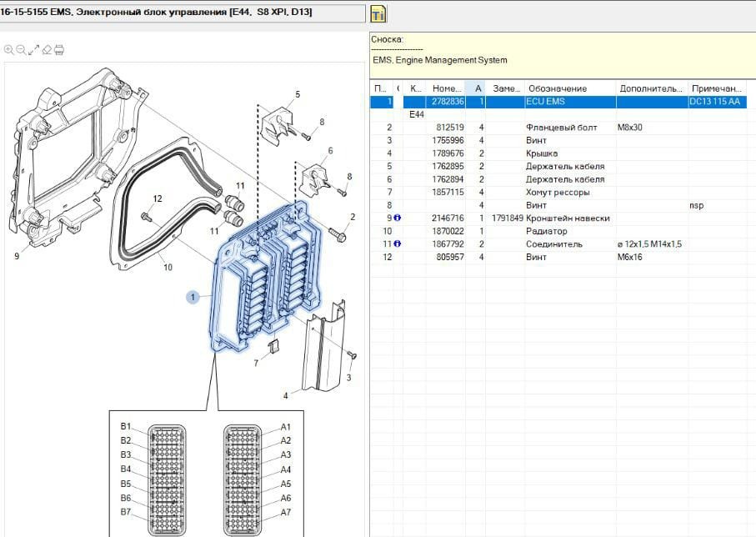Screen dimensions: 756x537
Task: Select the Хомут рессоры row
Action: (x=557, y=193)
